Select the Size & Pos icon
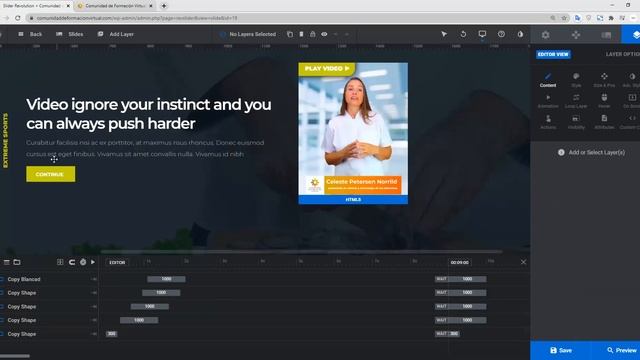The width and height of the screenshot is (640, 360). point(604,80)
